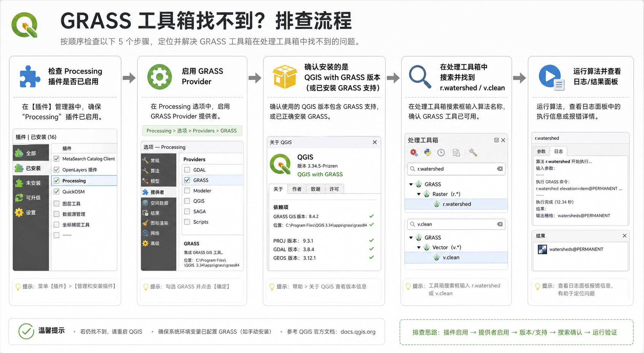Click 插件 | 已安装 (16) header

[36, 137]
